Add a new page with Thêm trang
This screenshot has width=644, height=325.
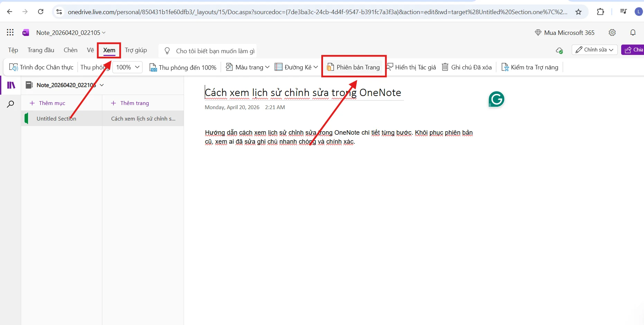(x=130, y=103)
